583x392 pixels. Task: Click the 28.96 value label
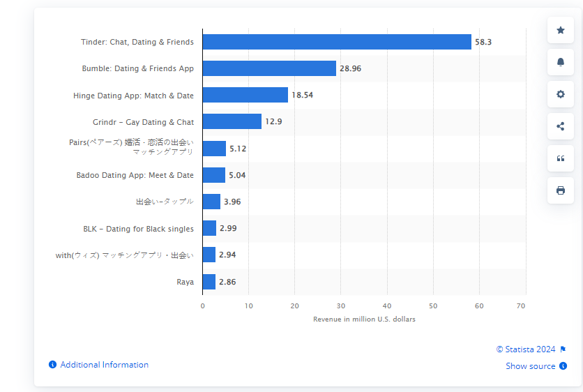[350, 68]
